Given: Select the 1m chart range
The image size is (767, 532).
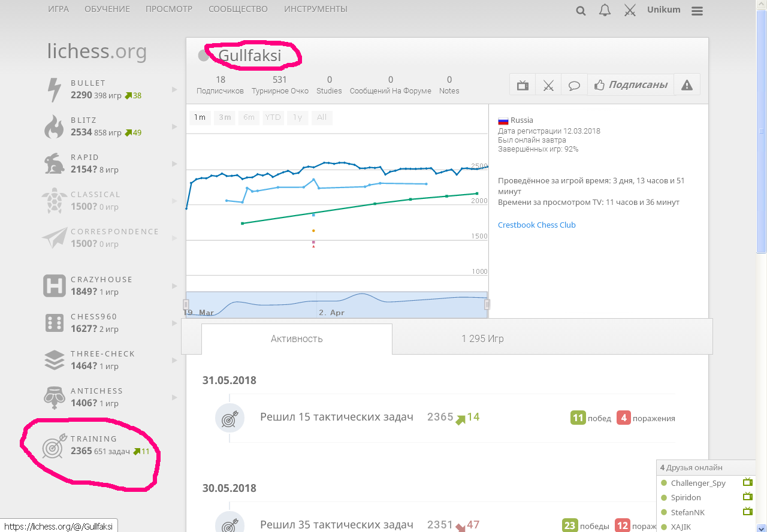Looking at the screenshot, I should click(x=200, y=117).
